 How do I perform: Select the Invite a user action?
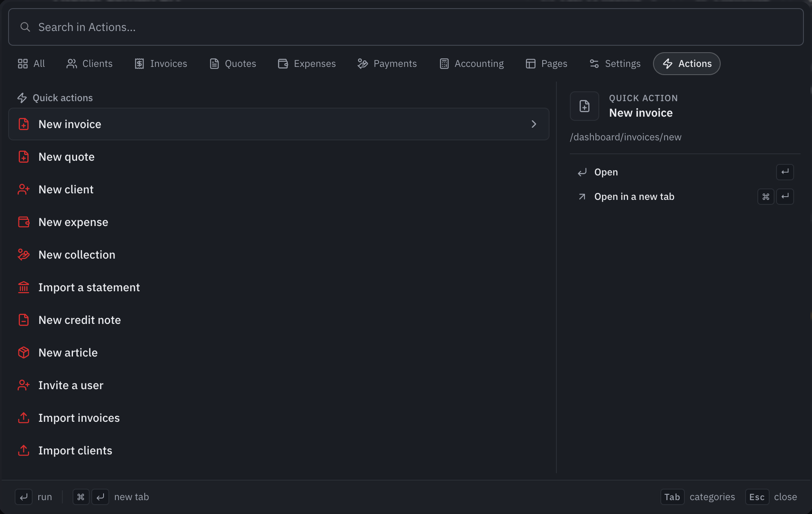pos(279,385)
